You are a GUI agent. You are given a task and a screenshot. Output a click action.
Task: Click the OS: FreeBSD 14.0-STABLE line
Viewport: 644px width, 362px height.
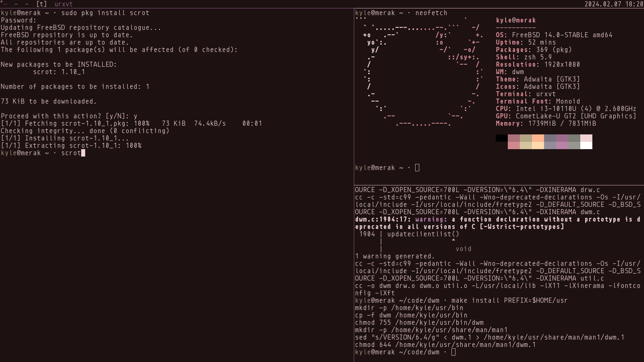(x=554, y=35)
